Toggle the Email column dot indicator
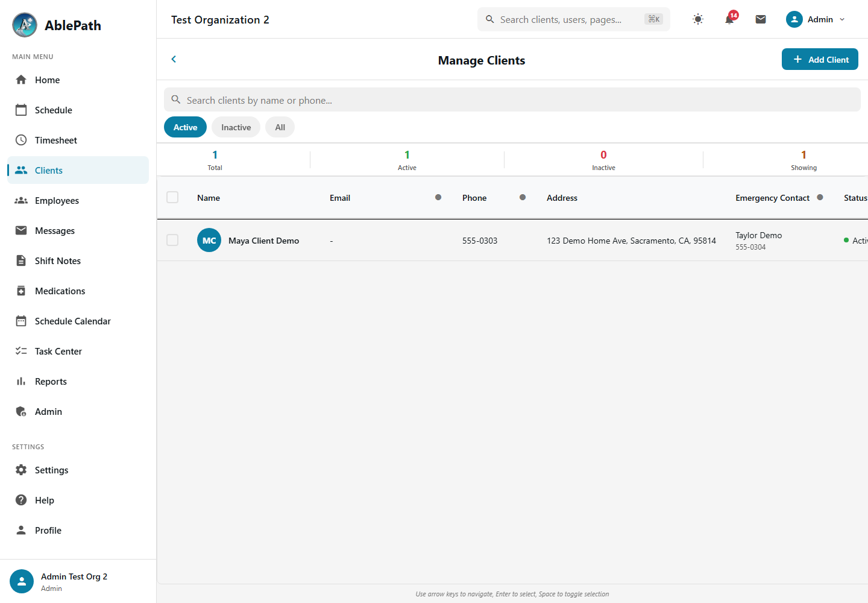Screen dimensions: 868x603 438,197
